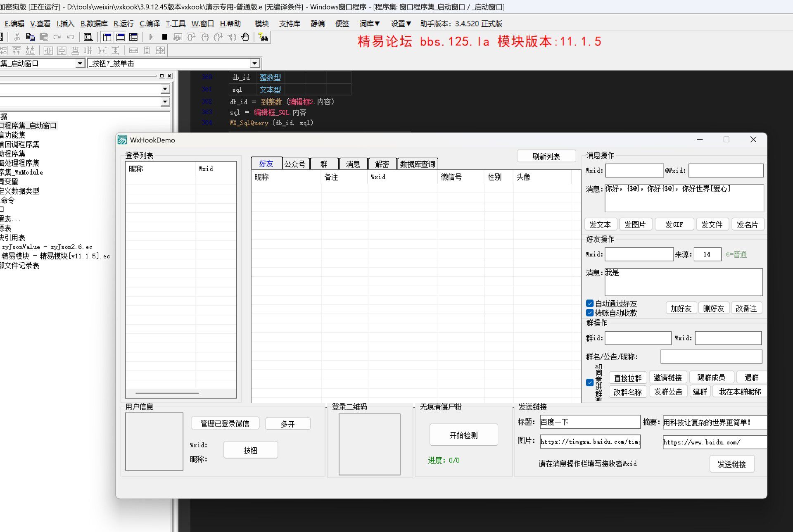The height and width of the screenshot is (532, 793).
Task: Open the first dropdown in left panel
Action: click(165, 89)
